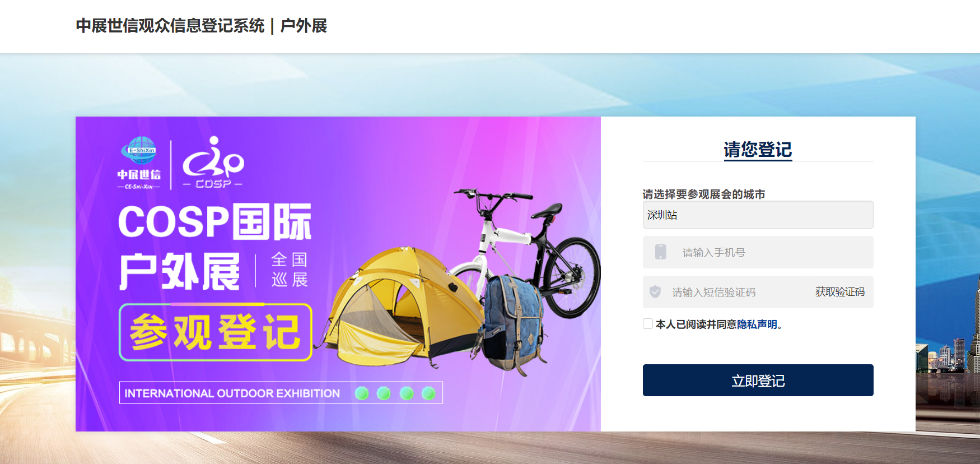
Task: Click the phone icon in mobile field
Action: 661,252
